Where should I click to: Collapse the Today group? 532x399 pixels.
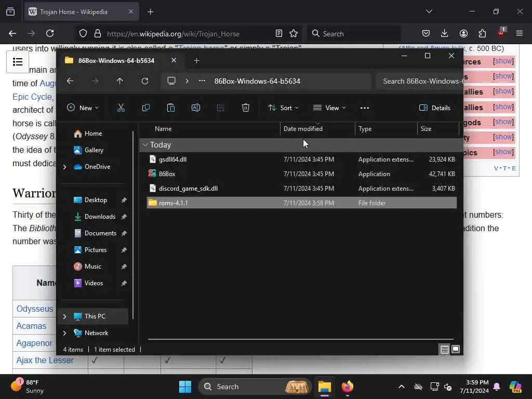pos(145,145)
